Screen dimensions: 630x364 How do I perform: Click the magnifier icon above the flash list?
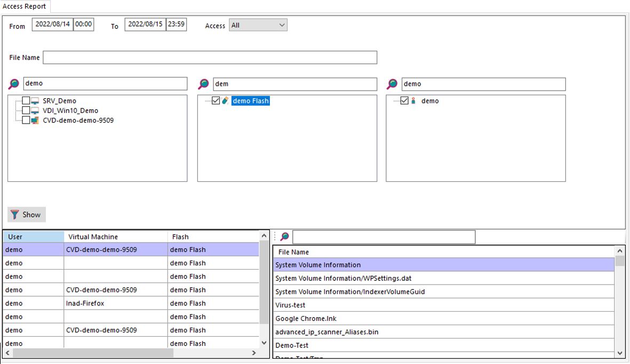(x=203, y=84)
